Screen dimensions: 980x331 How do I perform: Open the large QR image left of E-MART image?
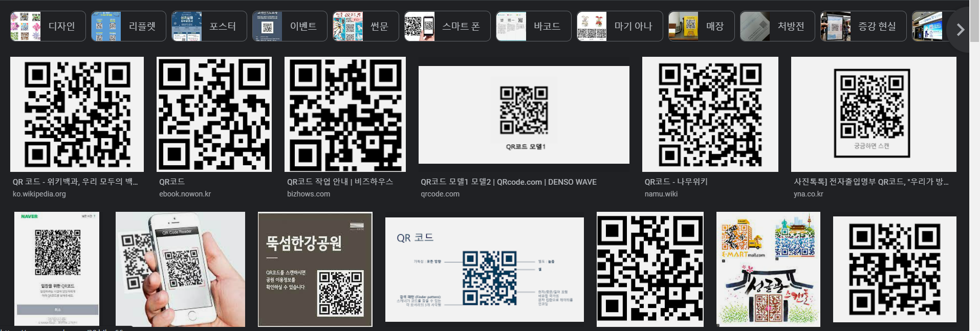coord(650,269)
